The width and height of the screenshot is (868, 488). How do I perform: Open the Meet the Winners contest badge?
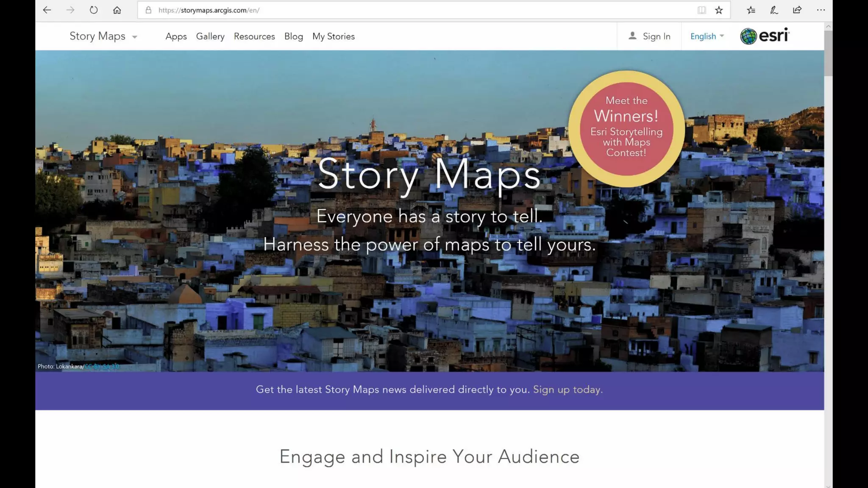point(626,129)
